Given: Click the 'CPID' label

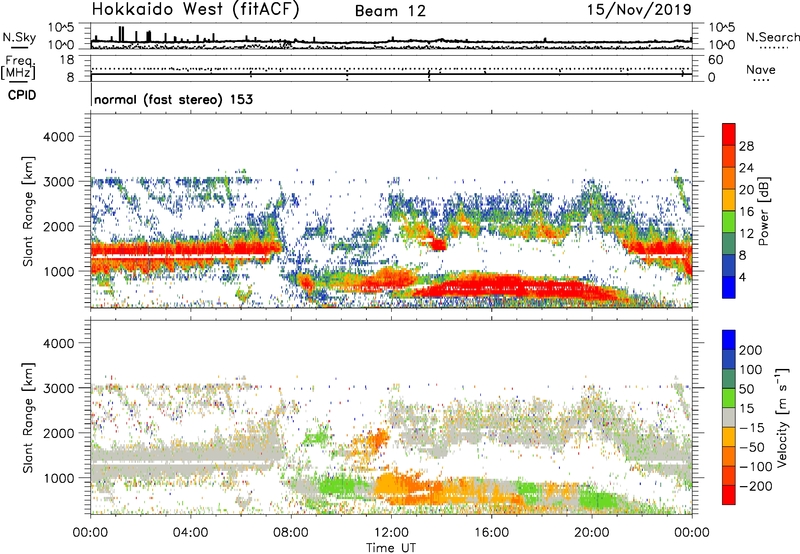Looking at the screenshot, I should tap(22, 95).
